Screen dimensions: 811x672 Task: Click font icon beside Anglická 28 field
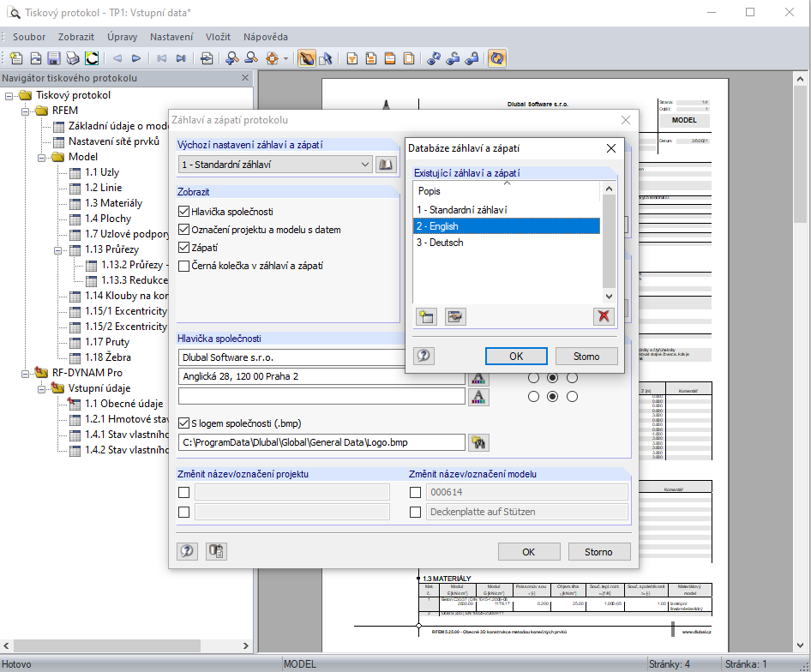click(x=478, y=378)
